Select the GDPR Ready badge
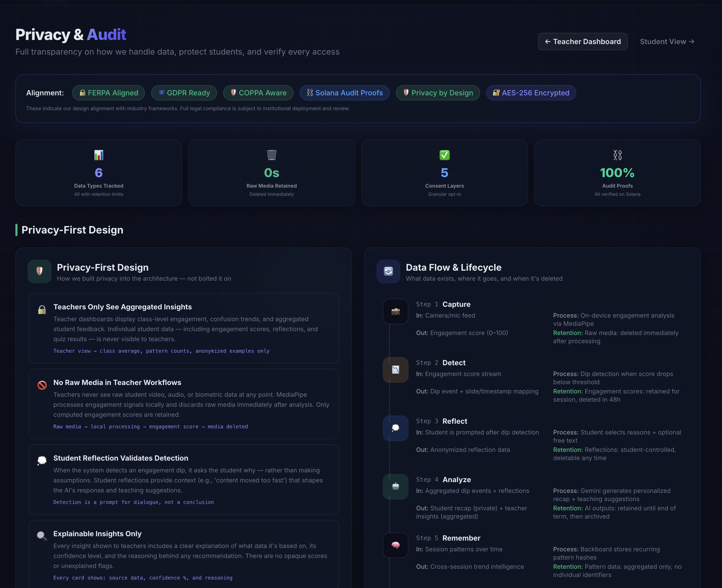 tap(184, 93)
